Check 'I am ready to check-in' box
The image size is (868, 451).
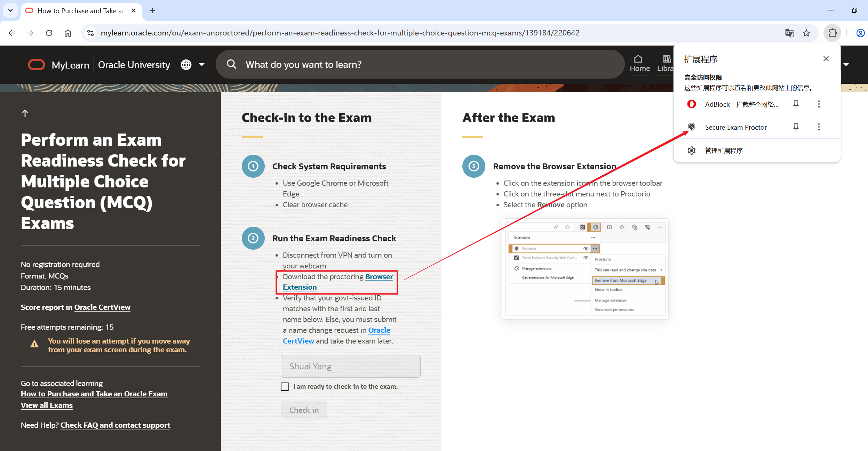point(285,387)
